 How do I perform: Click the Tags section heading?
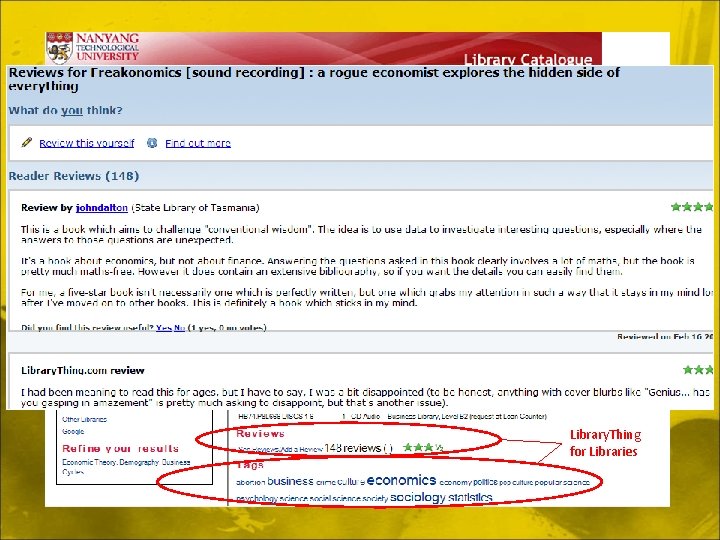(x=250, y=465)
